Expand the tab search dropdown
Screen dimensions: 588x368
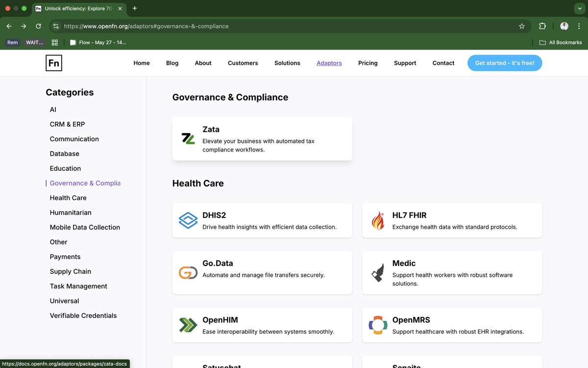point(579,8)
